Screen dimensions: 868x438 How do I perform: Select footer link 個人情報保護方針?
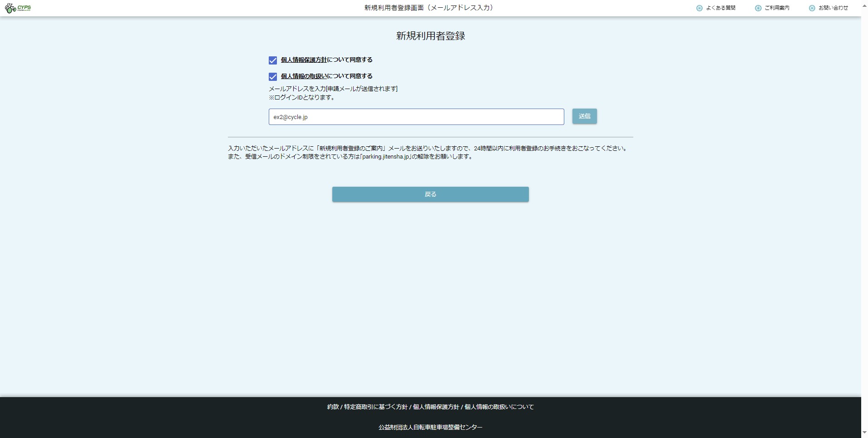[436, 407]
